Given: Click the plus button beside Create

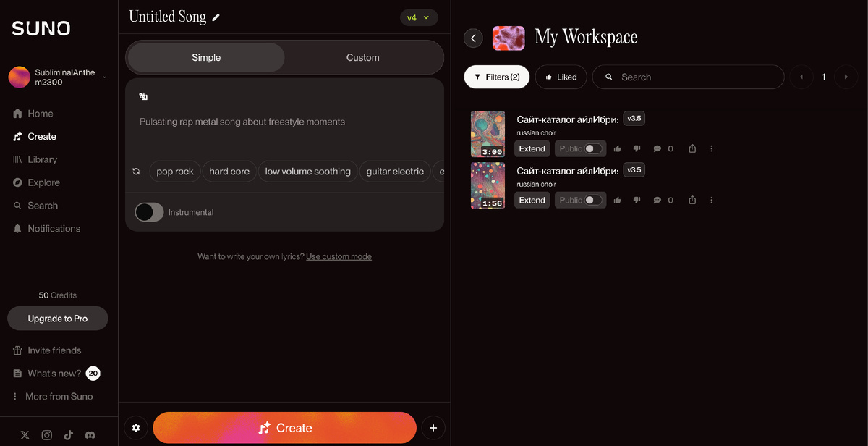Looking at the screenshot, I should click(x=433, y=428).
